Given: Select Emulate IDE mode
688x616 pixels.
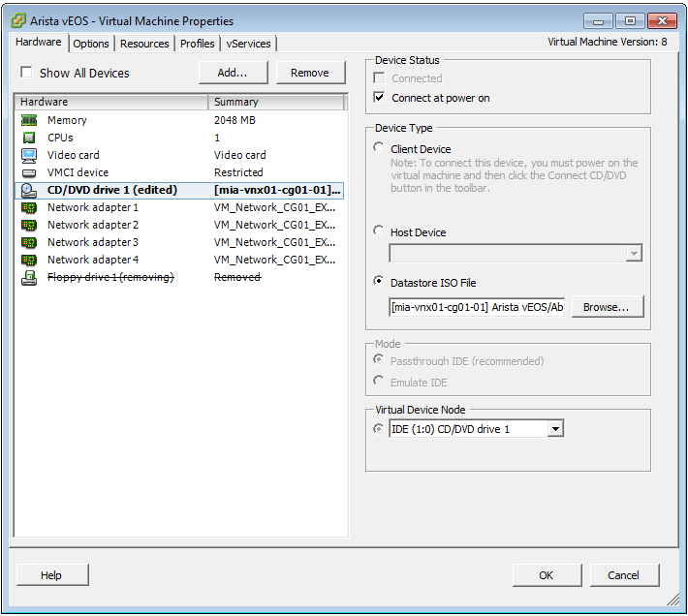Looking at the screenshot, I should (x=379, y=381).
